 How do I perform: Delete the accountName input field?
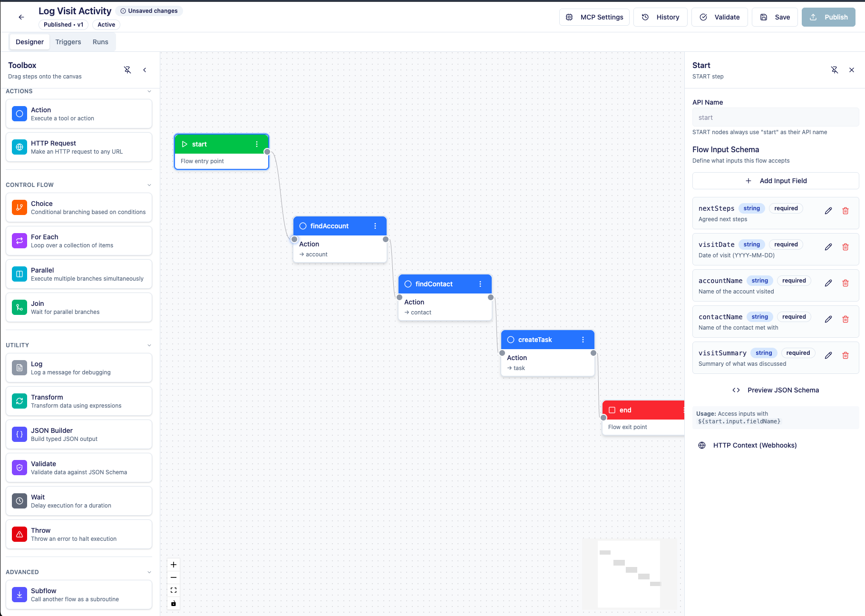846,283
